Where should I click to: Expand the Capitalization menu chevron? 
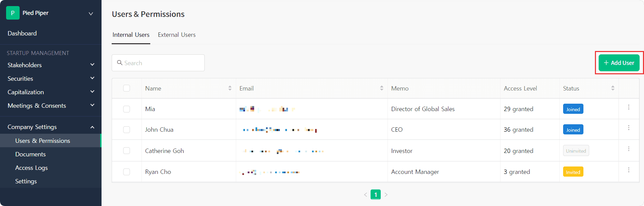(x=92, y=92)
